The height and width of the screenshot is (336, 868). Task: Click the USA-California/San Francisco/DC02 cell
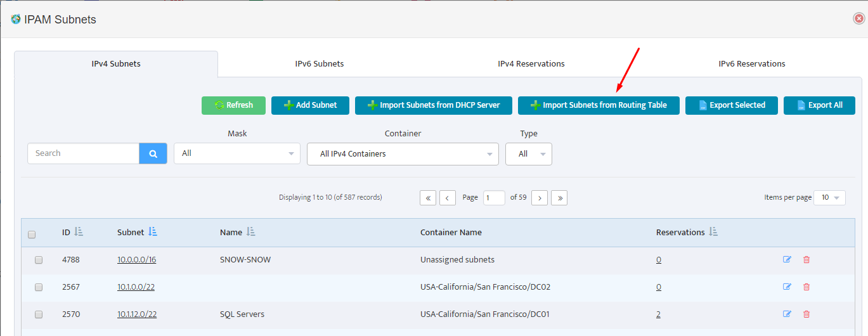point(485,287)
